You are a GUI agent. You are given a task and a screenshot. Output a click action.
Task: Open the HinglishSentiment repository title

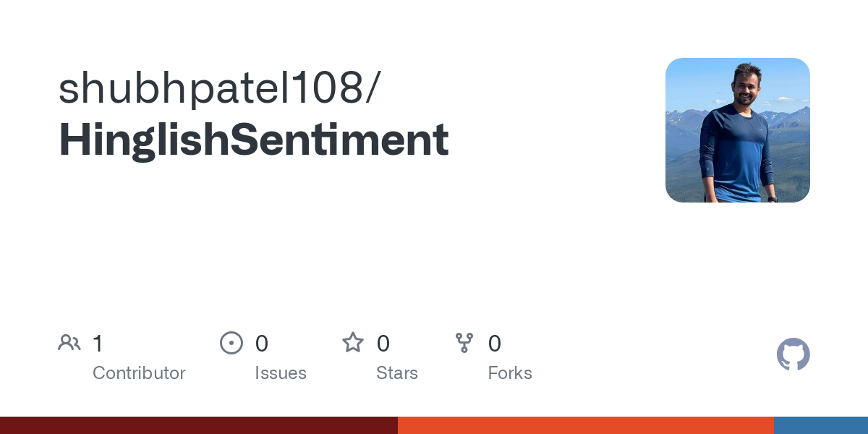click(x=254, y=140)
